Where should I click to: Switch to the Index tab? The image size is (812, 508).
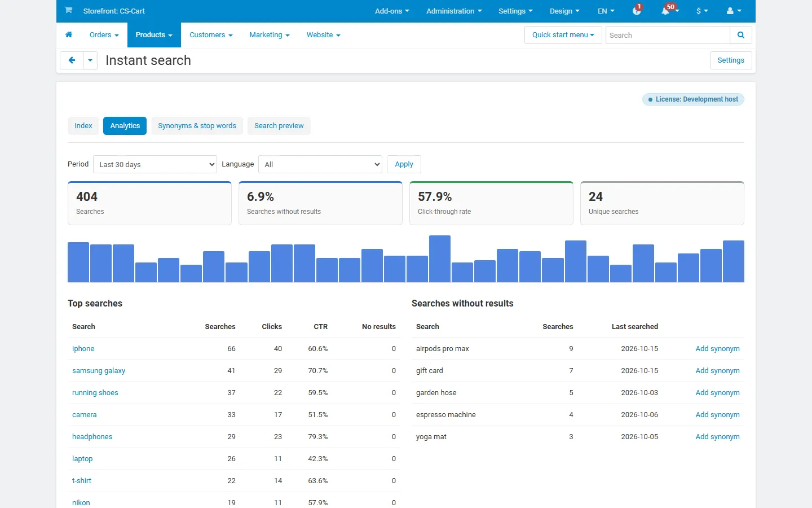coord(83,126)
